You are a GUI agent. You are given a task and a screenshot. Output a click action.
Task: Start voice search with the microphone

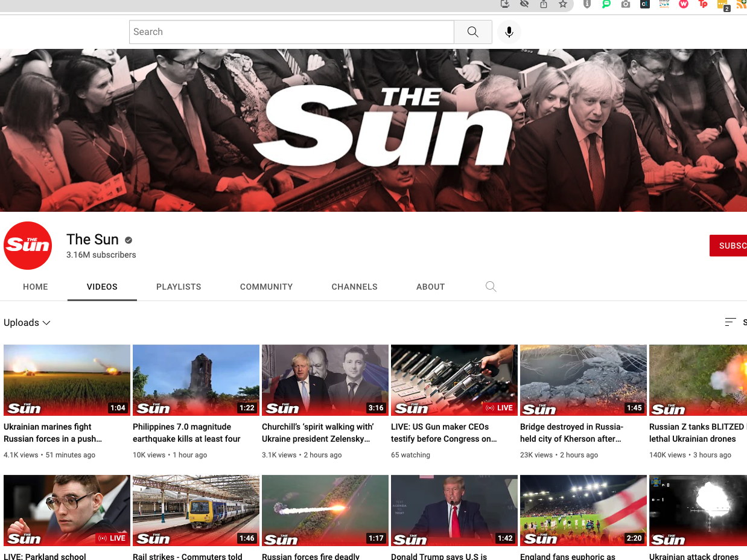tap(509, 32)
